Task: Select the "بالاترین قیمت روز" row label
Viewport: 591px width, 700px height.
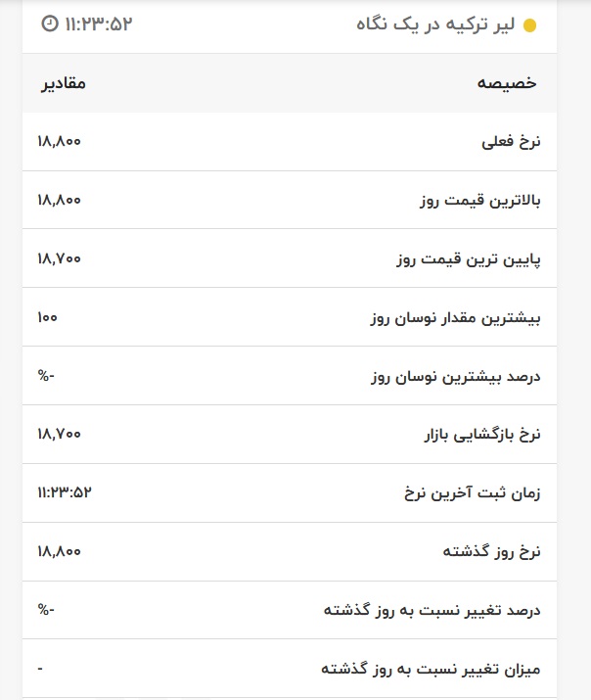Action: click(x=479, y=201)
